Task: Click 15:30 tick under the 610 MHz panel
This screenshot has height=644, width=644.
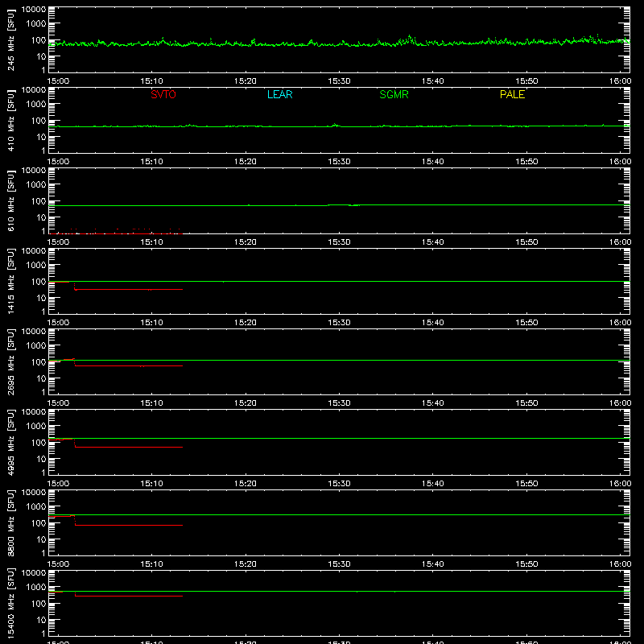Action: [x=339, y=242]
